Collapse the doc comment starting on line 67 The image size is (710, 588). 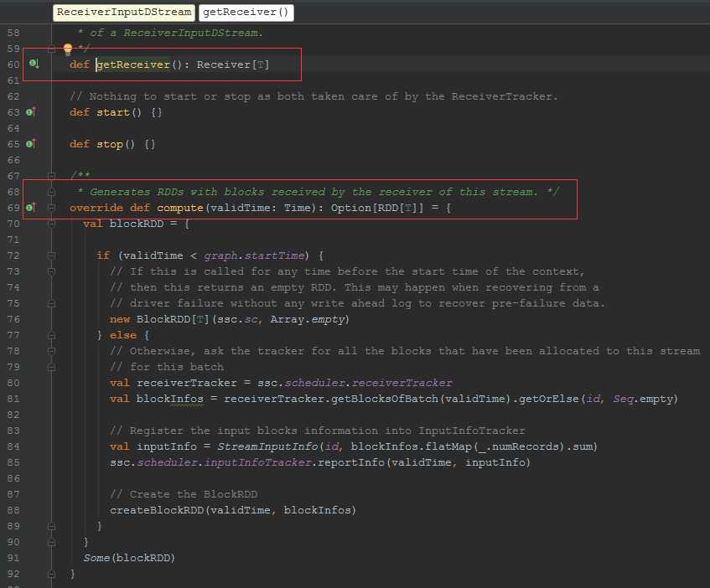click(x=51, y=176)
